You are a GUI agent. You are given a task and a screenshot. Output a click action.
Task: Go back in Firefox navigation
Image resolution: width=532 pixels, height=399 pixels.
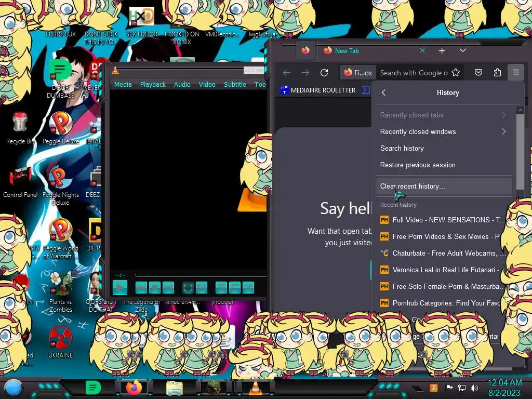(x=287, y=73)
